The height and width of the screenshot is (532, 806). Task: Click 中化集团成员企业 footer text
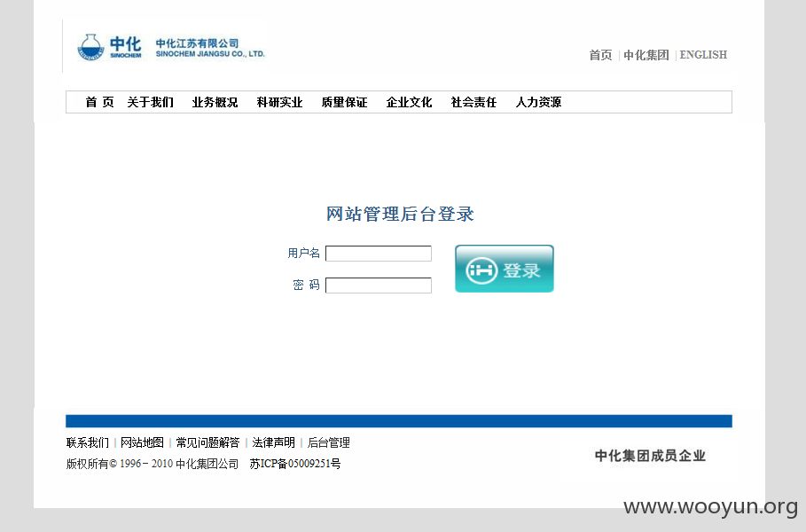click(x=650, y=456)
